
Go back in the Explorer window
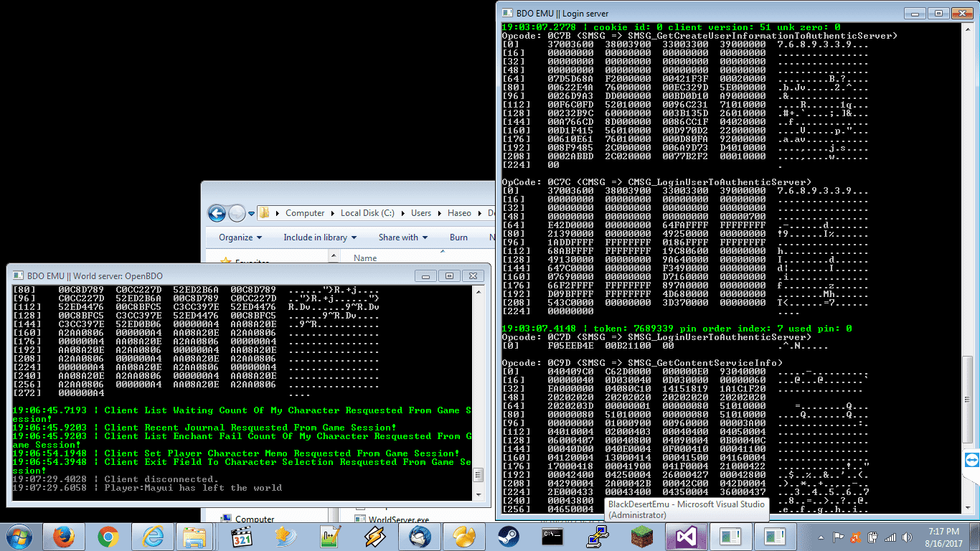217,213
